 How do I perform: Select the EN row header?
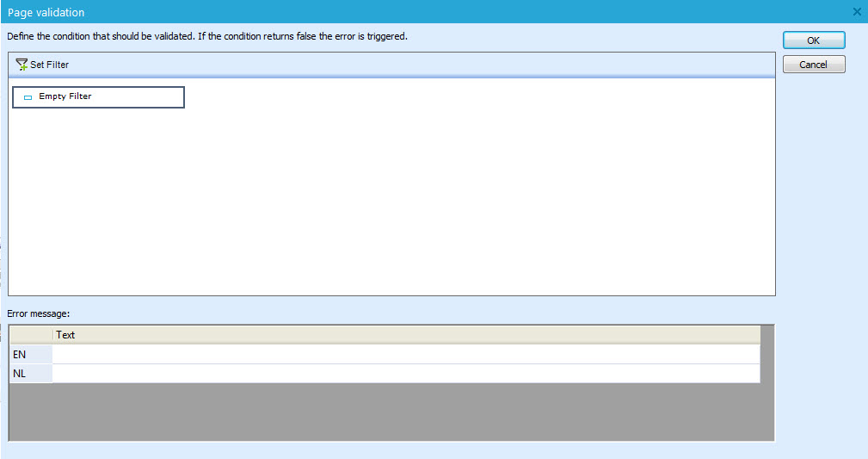31,354
